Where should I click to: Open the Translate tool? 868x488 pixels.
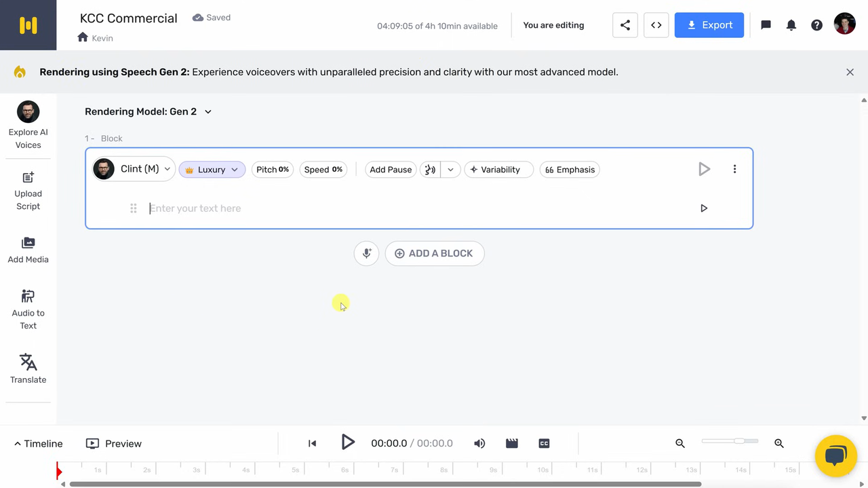coord(28,369)
